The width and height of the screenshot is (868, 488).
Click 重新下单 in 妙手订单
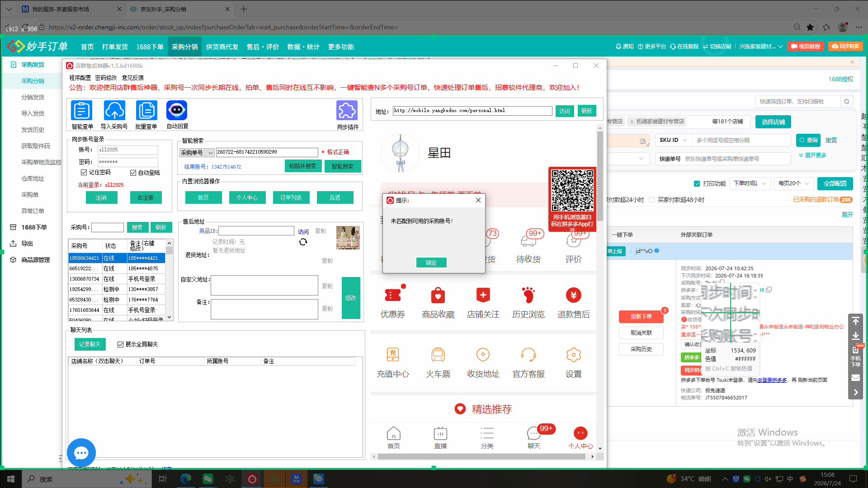pyautogui.click(x=641, y=316)
